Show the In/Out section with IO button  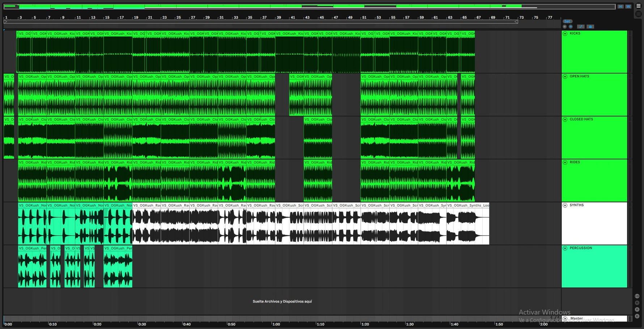coord(637,296)
